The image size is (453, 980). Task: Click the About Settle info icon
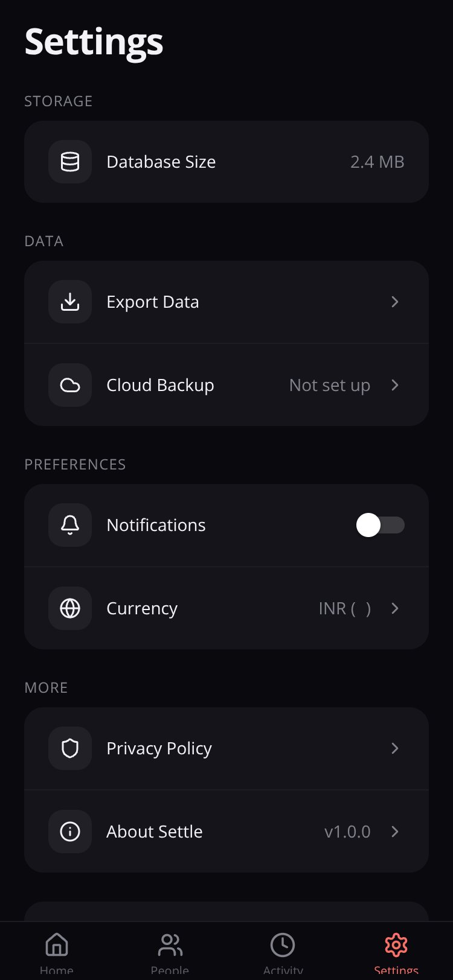point(70,832)
